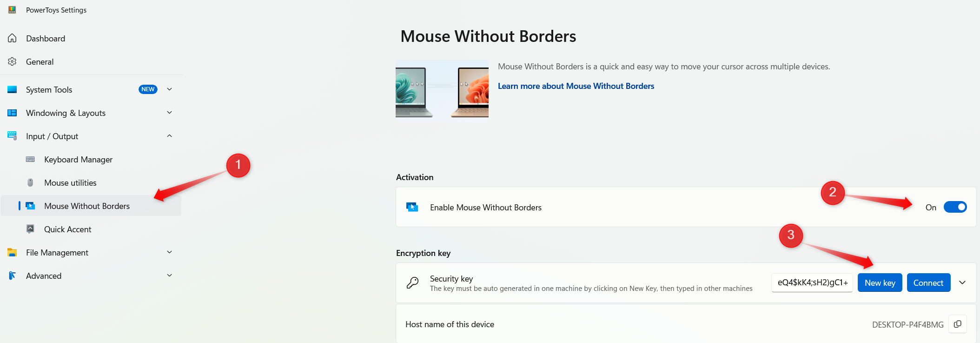
Task: Click the Security key icon
Action: point(412,282)
